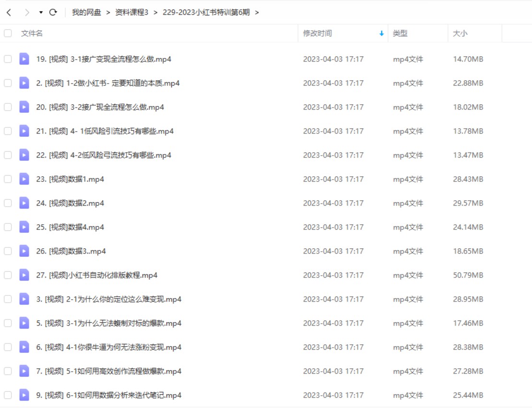The width and height of the screenshot is (532, 411).
Task: Select file name 26. [视频]数据3..mp4
Action: (x=71, y=251)
